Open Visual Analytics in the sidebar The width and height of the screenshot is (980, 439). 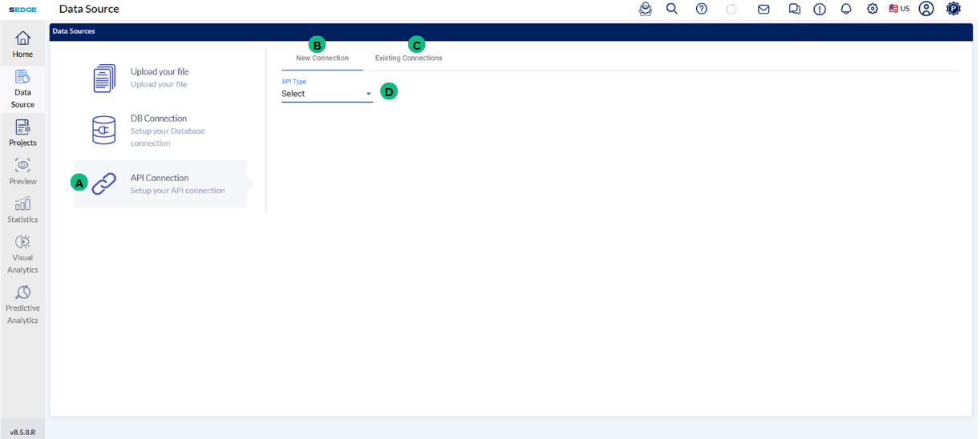point(22,253)
